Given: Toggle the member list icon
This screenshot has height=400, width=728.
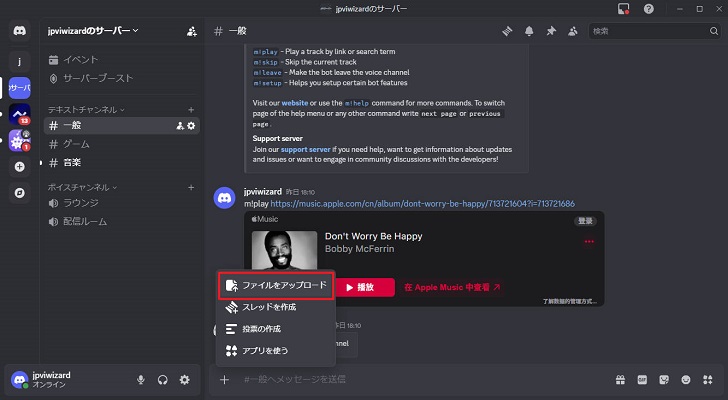Looking at the screenshot, I should [x=573, y=31].
